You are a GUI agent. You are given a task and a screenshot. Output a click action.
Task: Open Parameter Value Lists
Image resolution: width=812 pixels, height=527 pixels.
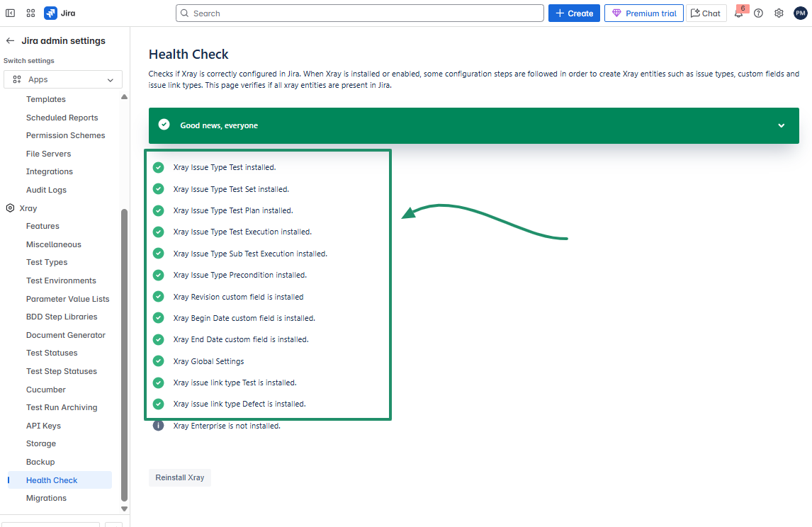pyautogui.click(x=68, y=299)
